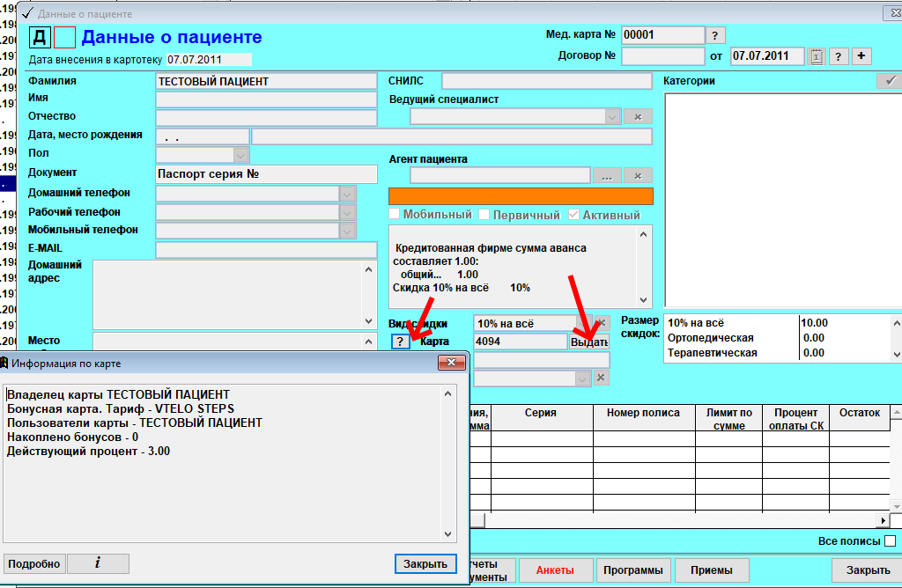The width and height of the screenshot is (902, 588).
Task: Open the Программы section
Action: point(632,570)
